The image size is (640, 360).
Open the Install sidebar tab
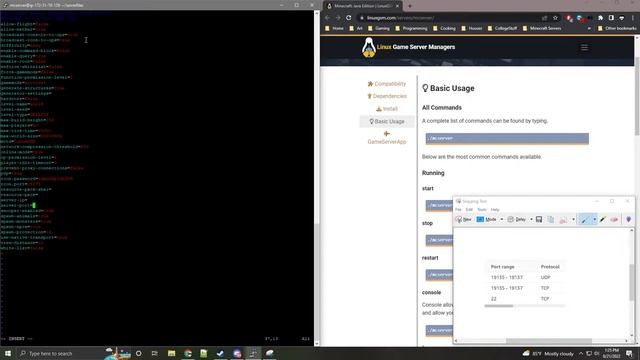(387, 109)
